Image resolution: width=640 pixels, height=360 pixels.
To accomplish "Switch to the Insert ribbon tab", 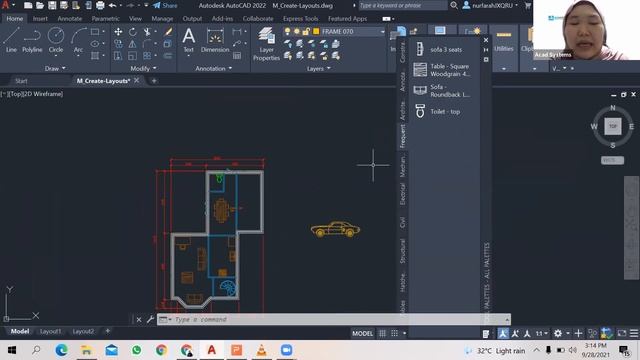I will [40, 18].
